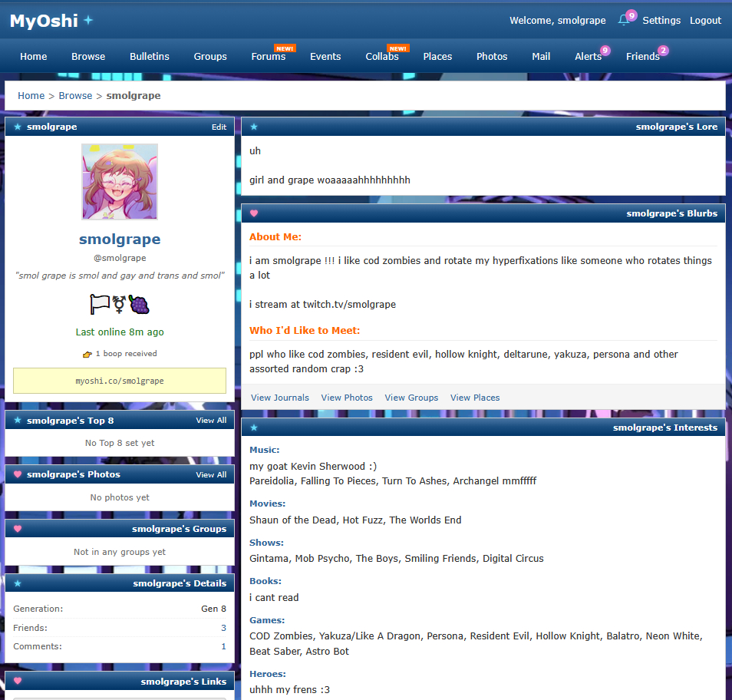Open the Forums nav tab

(x=268, y=56)
